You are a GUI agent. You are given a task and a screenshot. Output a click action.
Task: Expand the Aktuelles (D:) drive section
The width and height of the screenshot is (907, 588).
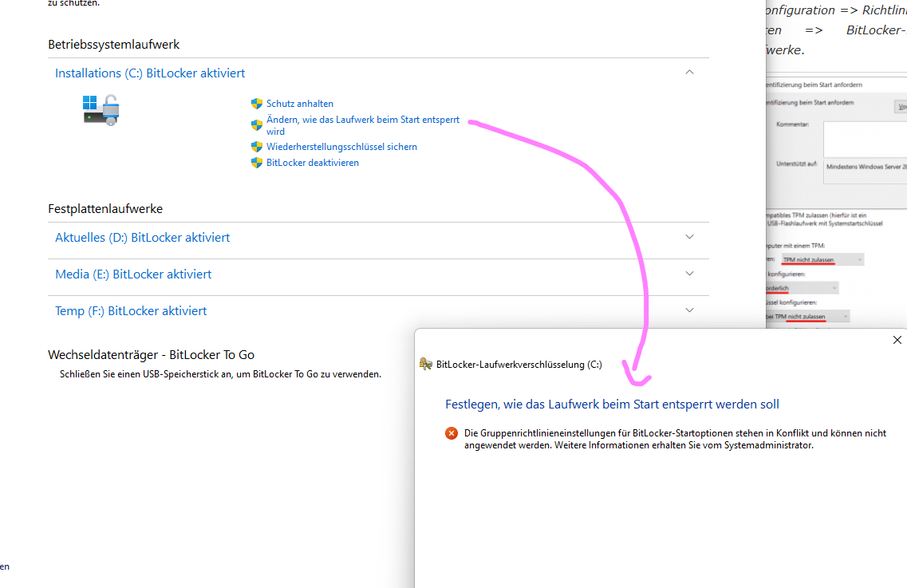click(x=689, y=237)
